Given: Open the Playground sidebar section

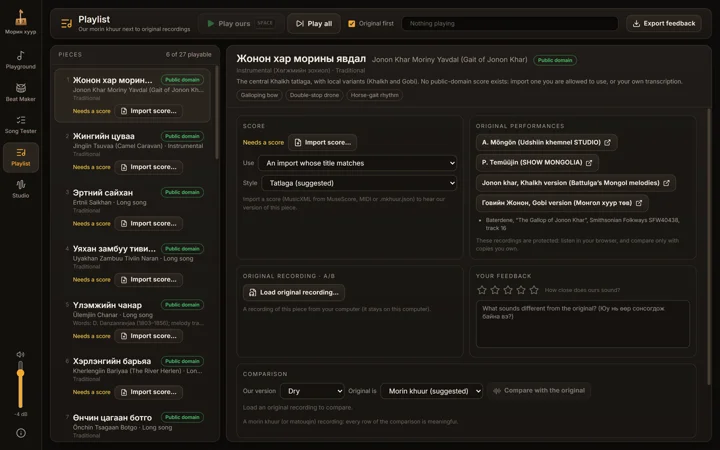Looking at the screenshot, I should [x=20, y=60].
